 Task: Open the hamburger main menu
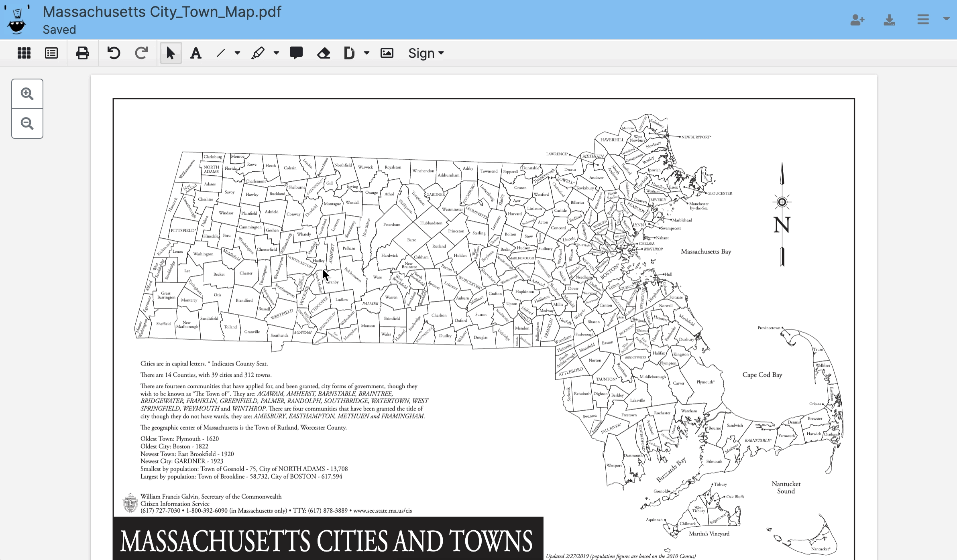923,19
